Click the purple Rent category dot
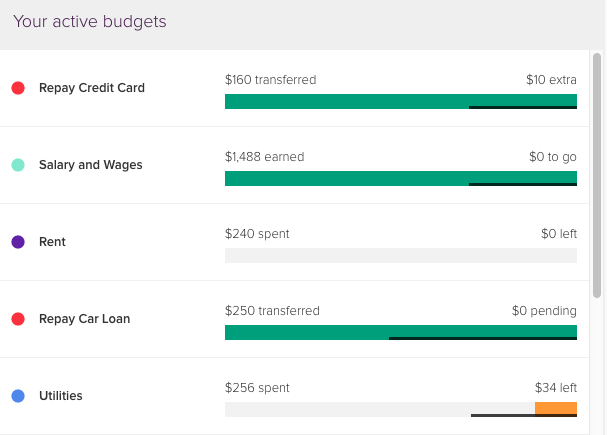Image resolution: width=607 pixels, height=435 pixels. [x=18, y=242]
